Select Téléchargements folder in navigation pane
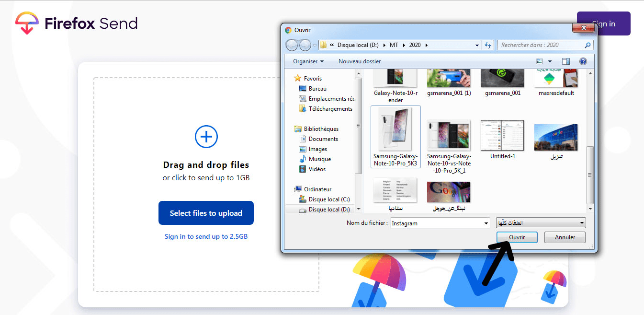644x315 pixels. tap(326, 109)
